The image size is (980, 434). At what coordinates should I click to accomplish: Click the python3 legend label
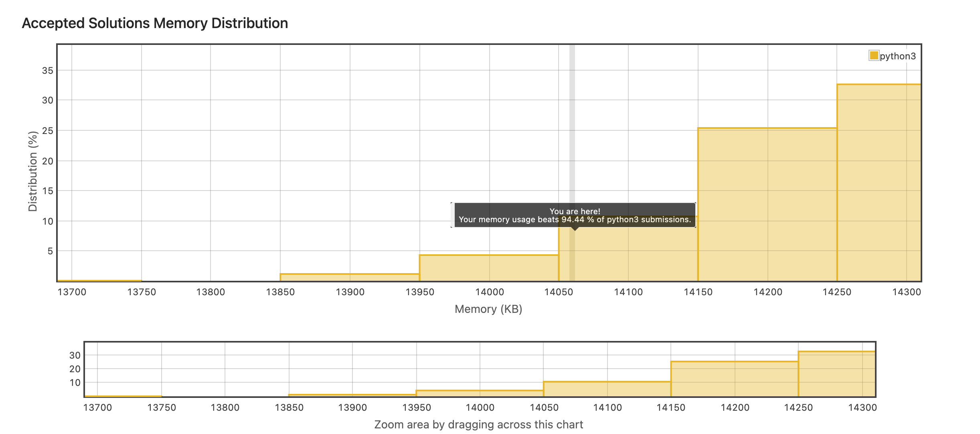(898, 56)
